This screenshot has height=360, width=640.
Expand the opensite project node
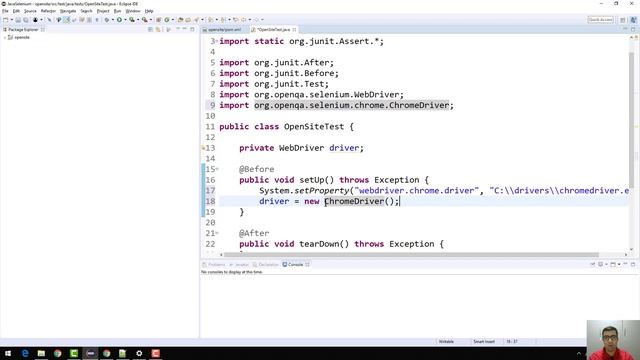[x=4, y=37]
